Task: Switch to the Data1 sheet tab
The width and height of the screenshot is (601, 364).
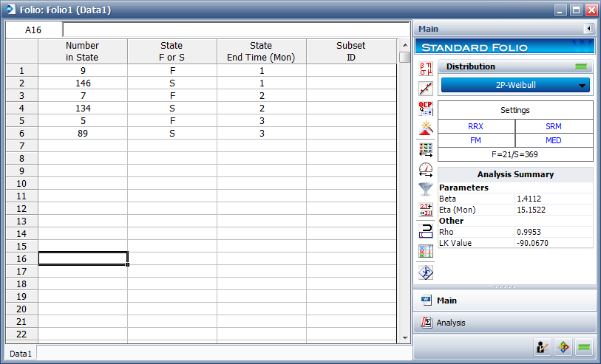Action: pyautogui.click(x=21, y=354)
